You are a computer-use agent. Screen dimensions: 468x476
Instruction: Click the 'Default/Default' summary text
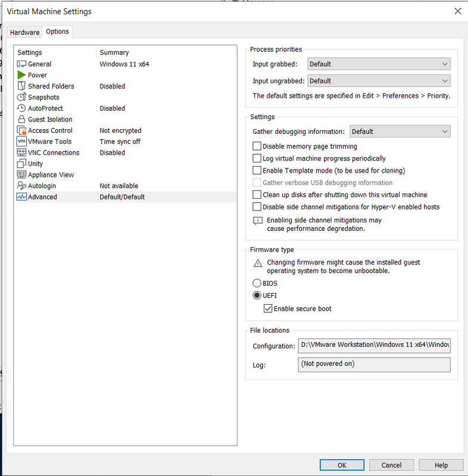(x=122, y=197)
